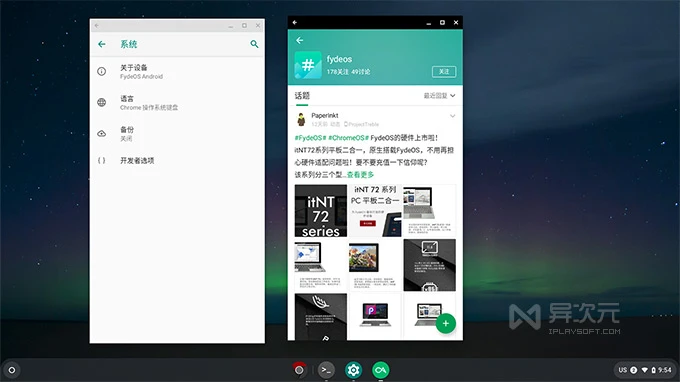This screenshot has height=382, width=680.
Task: Open 备份 settings entry
Action: [x=177, y=134]
